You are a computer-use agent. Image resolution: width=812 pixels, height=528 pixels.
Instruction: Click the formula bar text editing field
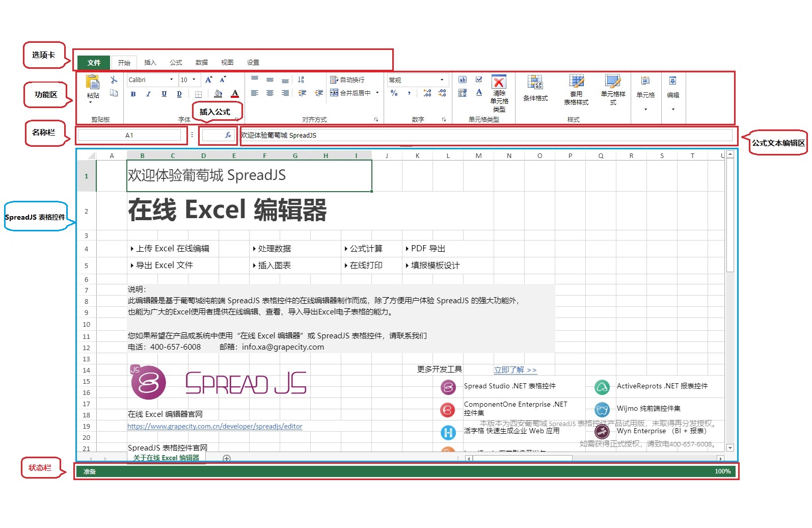pyautogui.click(x=486, y=135)
